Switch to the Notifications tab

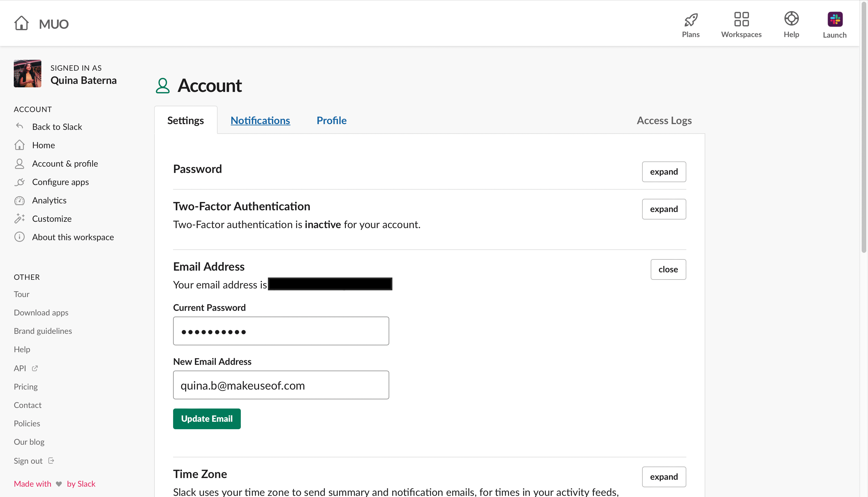260,120
